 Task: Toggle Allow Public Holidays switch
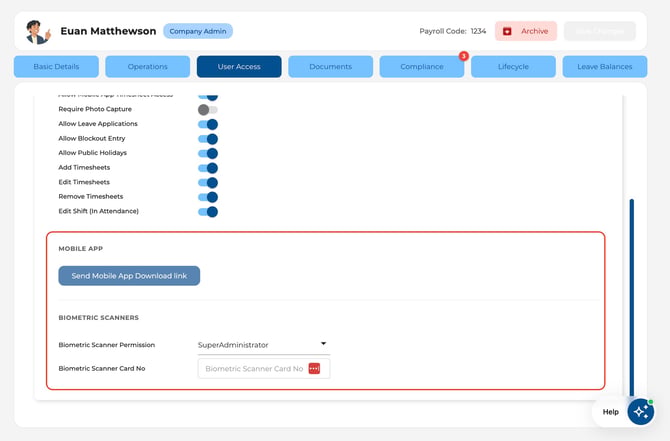[208, 153]
